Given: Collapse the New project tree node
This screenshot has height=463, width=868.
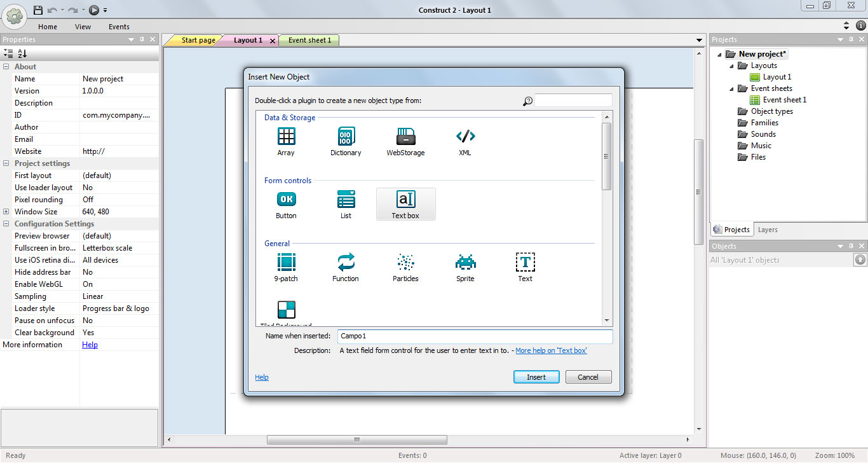Looking at the screenshot, I should [719, 55].
